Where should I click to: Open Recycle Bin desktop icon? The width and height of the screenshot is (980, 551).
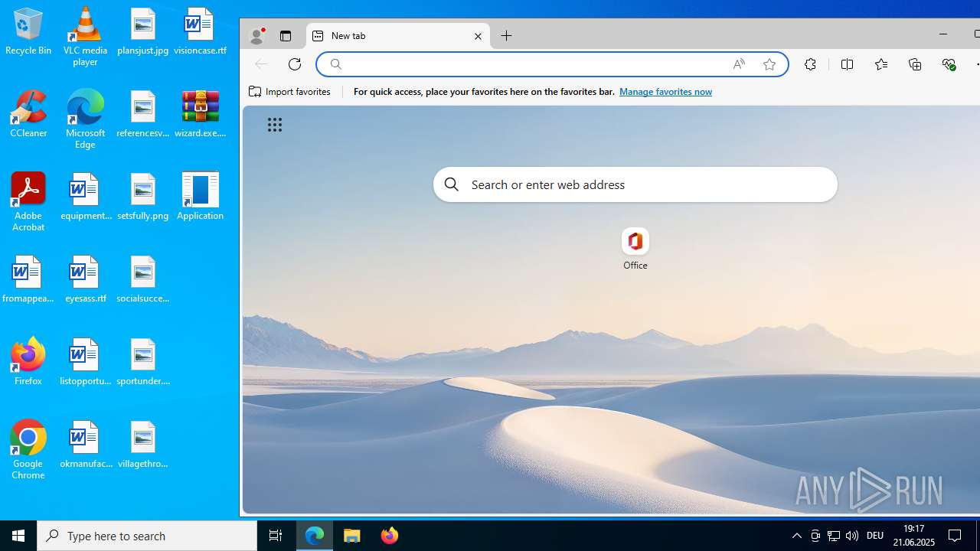pos(28,31)
